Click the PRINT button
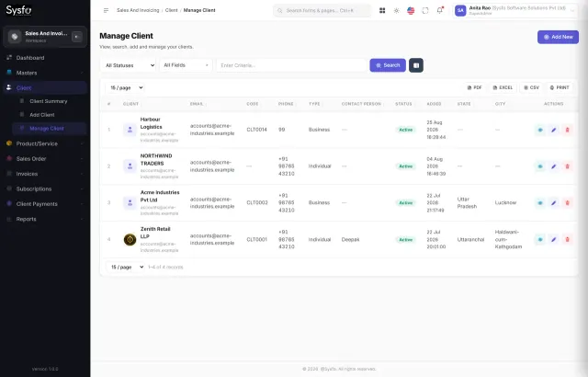Viewport: 588px width, 377px height. click(560, 87)
